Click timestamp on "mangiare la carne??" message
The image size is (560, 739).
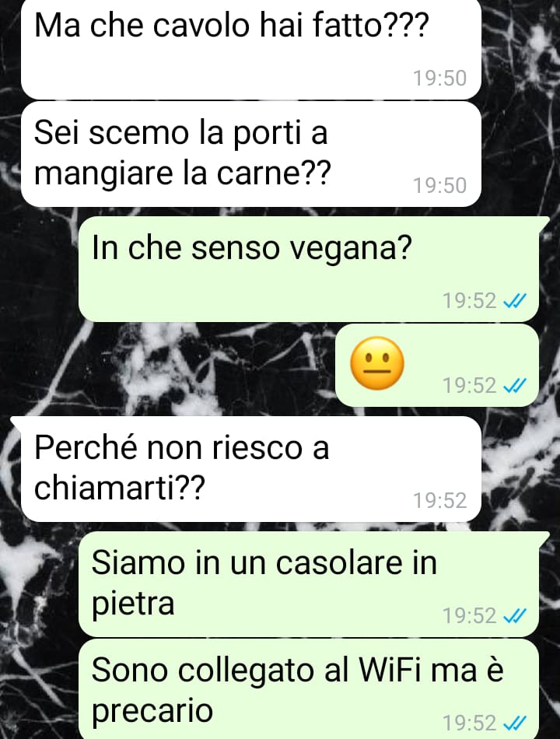439,185
